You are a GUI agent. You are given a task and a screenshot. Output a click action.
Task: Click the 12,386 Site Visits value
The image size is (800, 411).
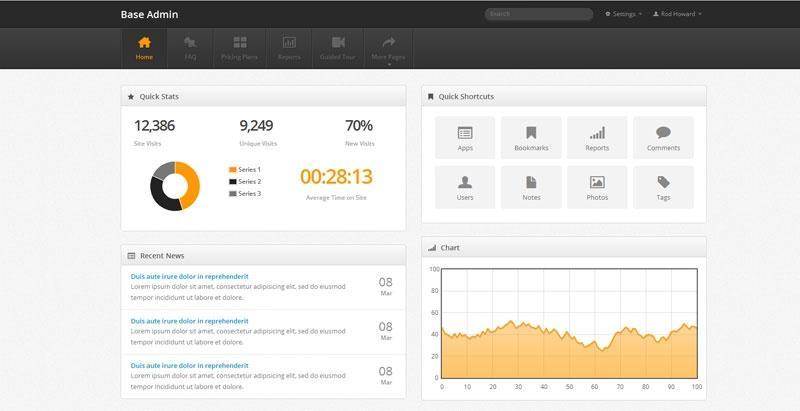click(x=154, y=126)
